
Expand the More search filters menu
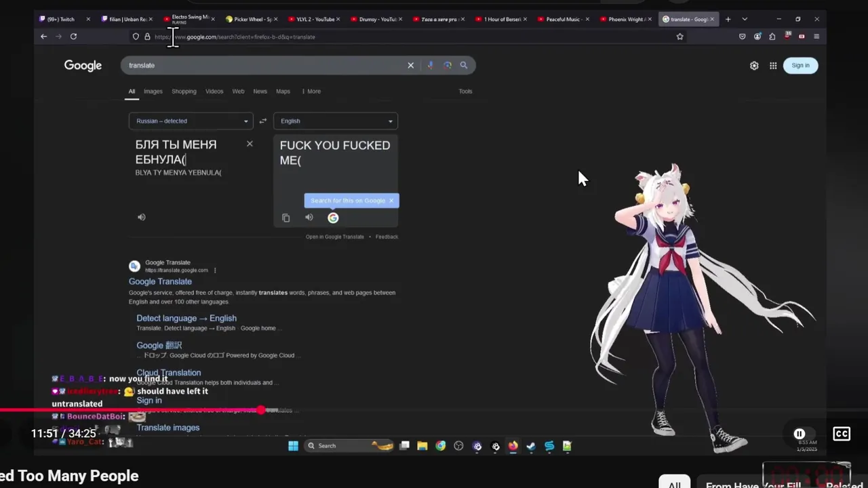click(x=311, y=91)
